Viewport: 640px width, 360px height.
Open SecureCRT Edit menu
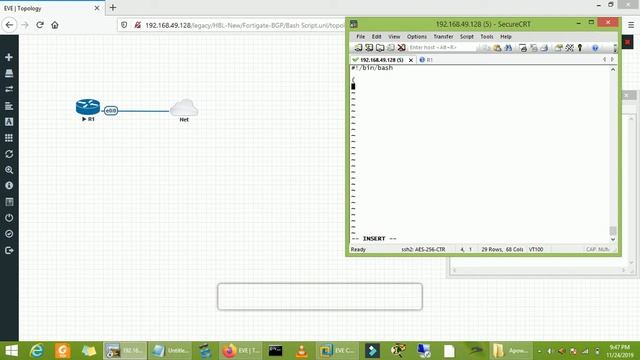click(376, 37)
